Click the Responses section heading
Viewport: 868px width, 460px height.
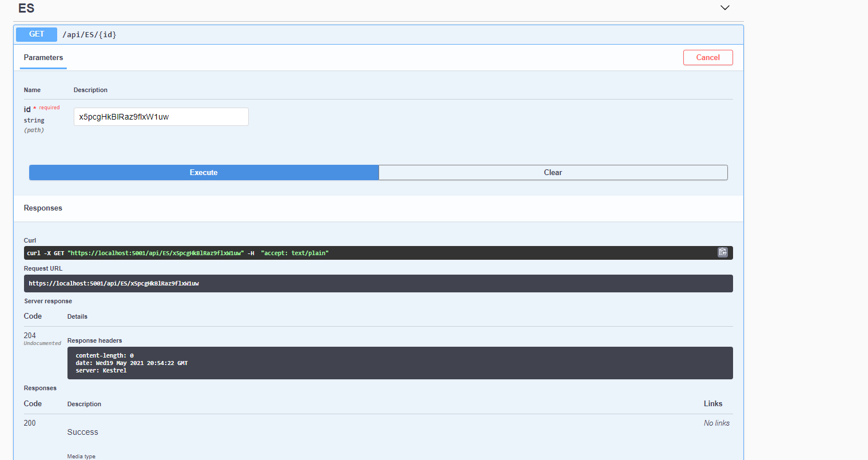point(43,208)
